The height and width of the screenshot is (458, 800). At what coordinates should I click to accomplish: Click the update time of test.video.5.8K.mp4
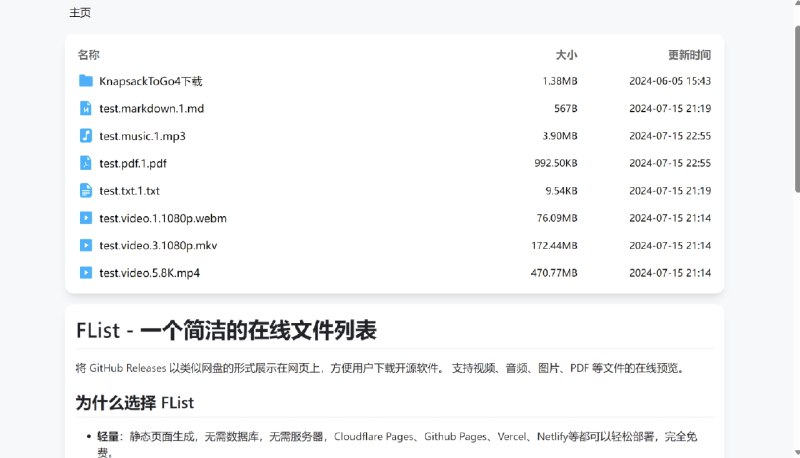[670, 273]
